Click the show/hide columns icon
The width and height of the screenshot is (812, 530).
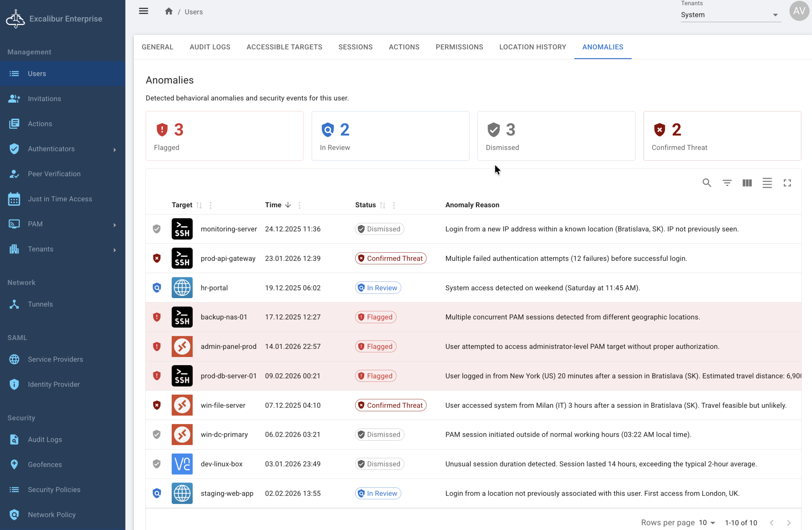pyautogui.click(x=747, y=183)
